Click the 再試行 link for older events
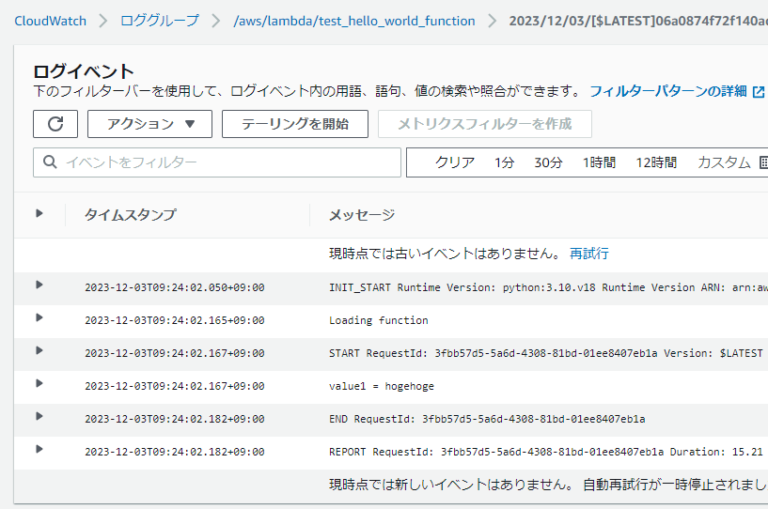Screen dimensions: 768x509 (589, 254)
